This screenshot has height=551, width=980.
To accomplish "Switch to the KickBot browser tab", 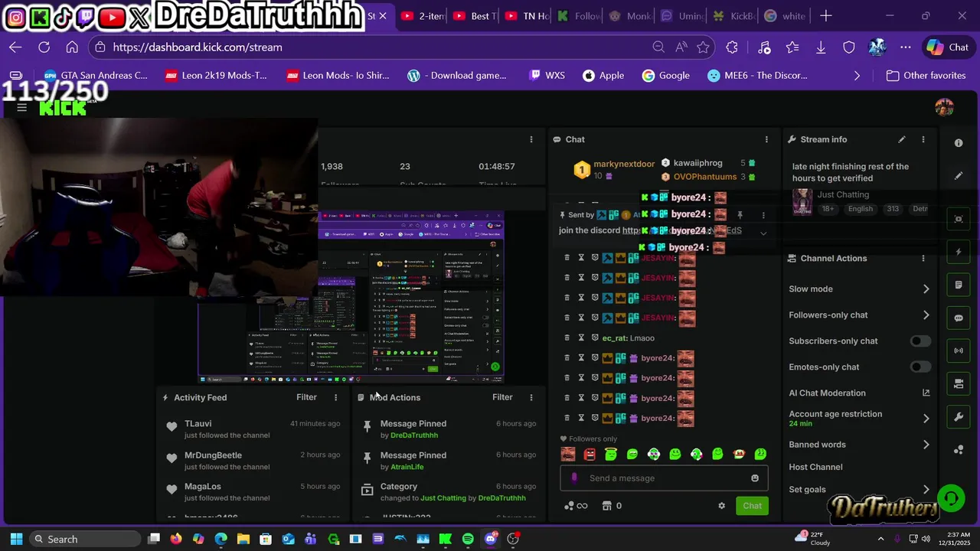I will pos(733,16).
